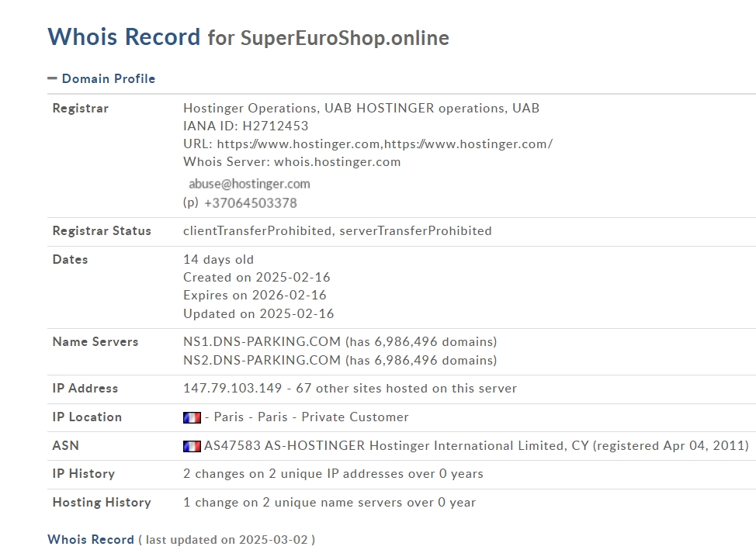Click the Registrar row label
The height and width of the screenshot is (550, 756).
click(81, 108)
